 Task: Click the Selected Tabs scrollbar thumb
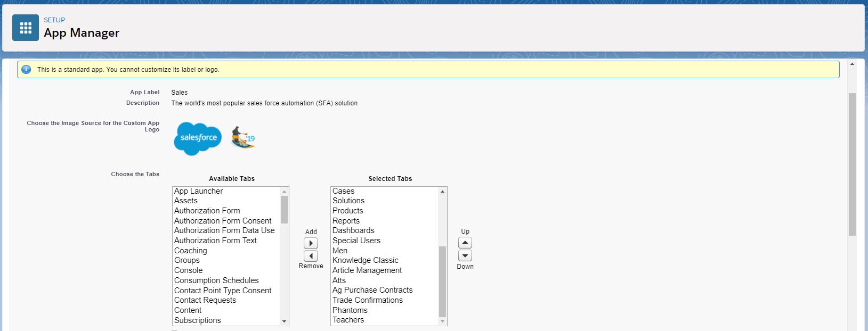click(442, 281)
